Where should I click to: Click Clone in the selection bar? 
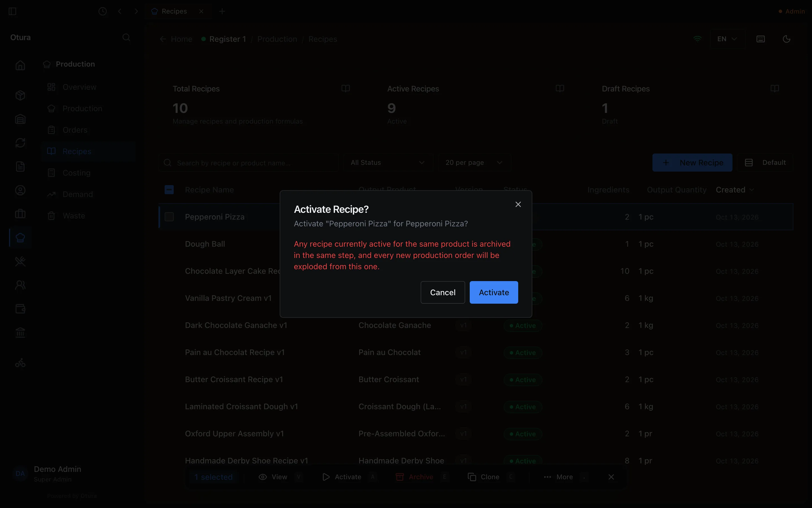[x=491, y=477]
